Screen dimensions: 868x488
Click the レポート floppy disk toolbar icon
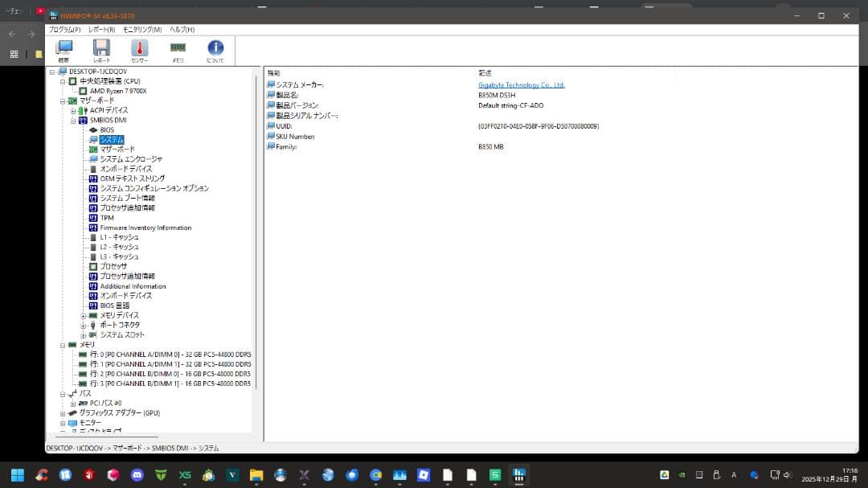pos(101,49)
